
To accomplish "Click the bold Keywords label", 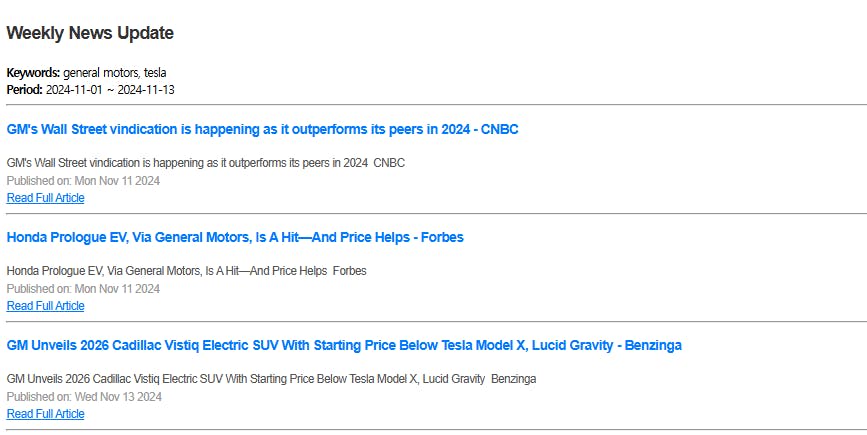I will pos(33,73).
